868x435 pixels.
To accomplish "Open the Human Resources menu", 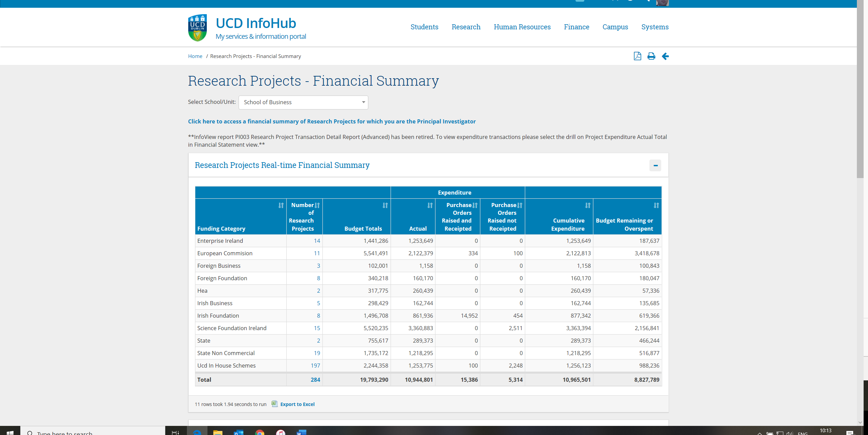I will click(522, 27).
